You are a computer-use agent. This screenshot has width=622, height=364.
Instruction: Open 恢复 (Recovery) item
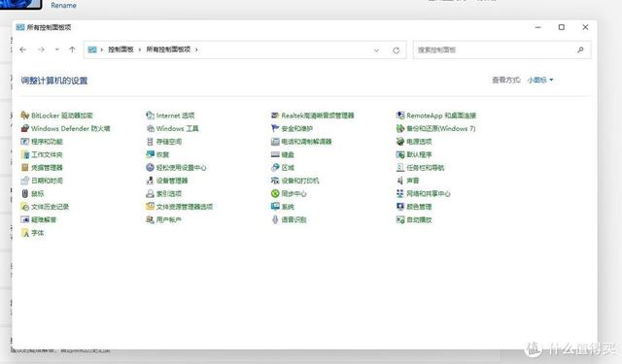[157, 154]
